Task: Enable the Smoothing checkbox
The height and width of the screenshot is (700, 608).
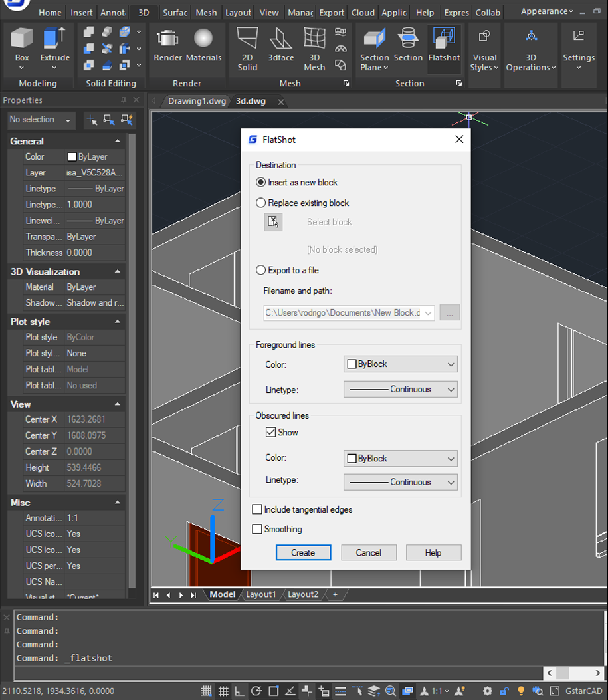Action: (257, 529)
